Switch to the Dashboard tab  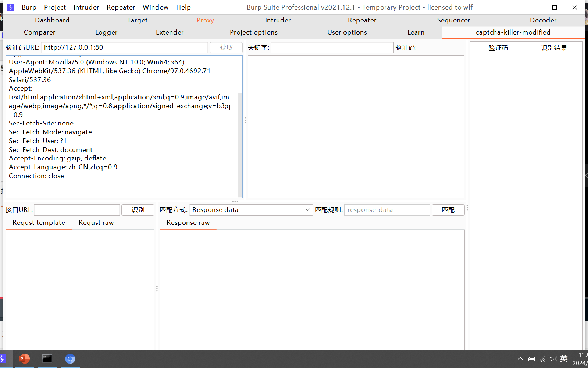point(52,20)
